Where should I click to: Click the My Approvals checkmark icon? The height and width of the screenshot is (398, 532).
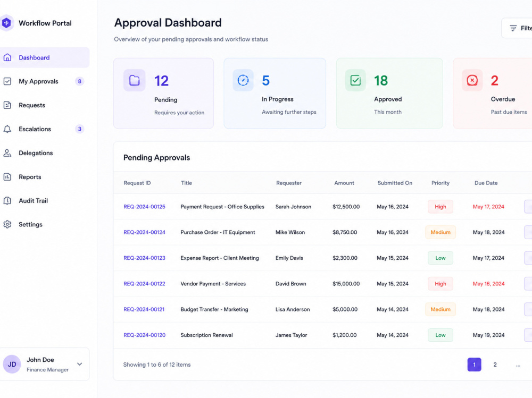[x=7, y=81]
